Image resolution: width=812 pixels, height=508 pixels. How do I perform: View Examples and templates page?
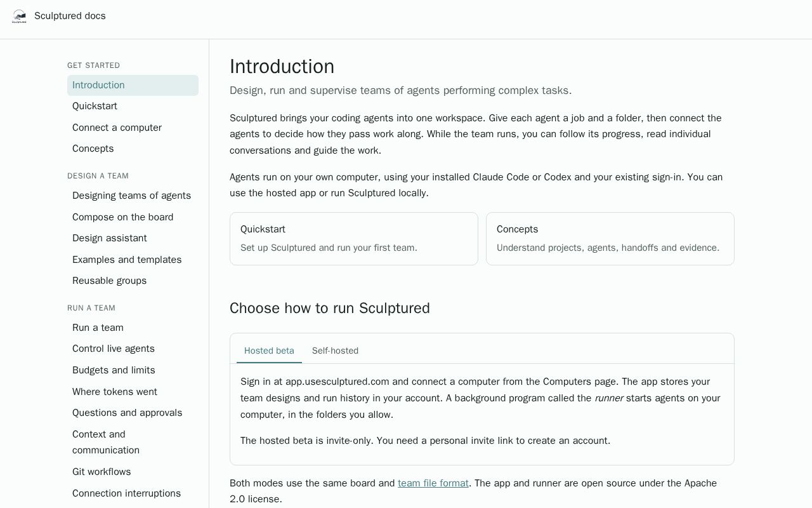click(x=133, y=260)
